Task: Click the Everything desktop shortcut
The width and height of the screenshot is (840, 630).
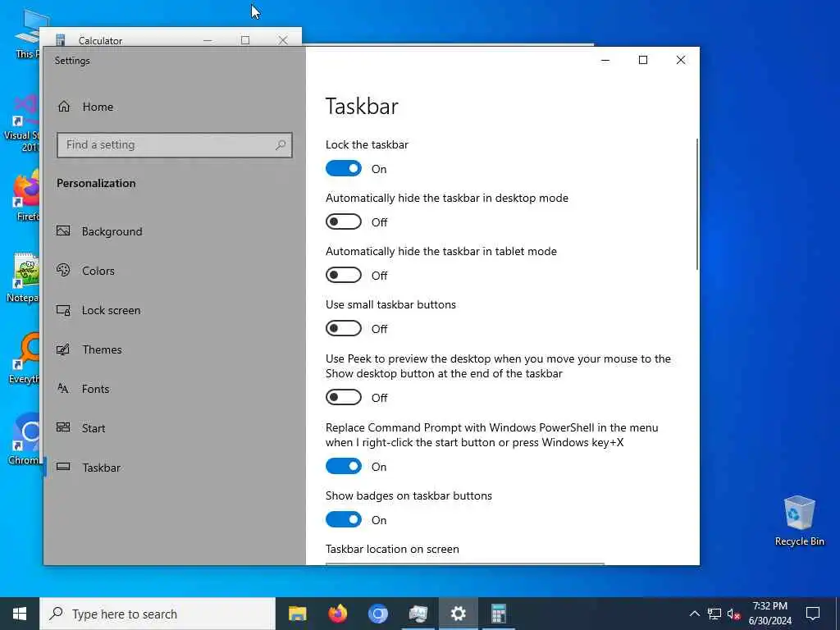Action: (x=25, y=359)
